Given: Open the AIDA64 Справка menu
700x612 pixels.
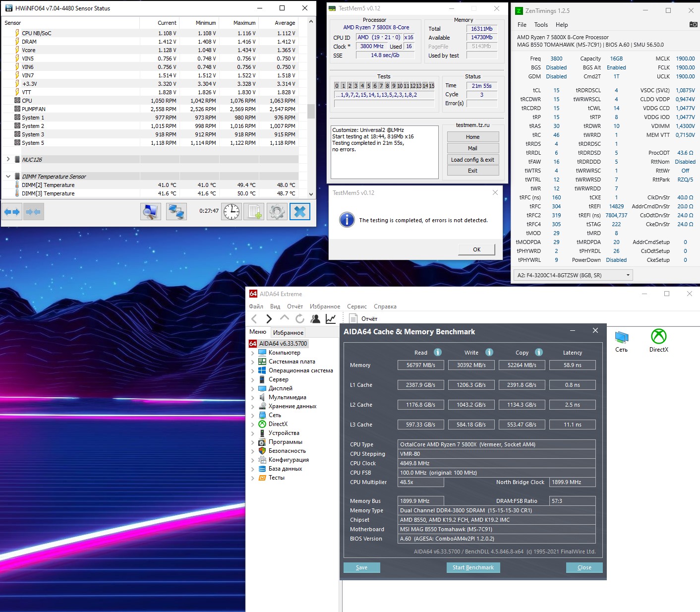Looking at the screenshot, I should pyautogui.click(x=385, y=306).
